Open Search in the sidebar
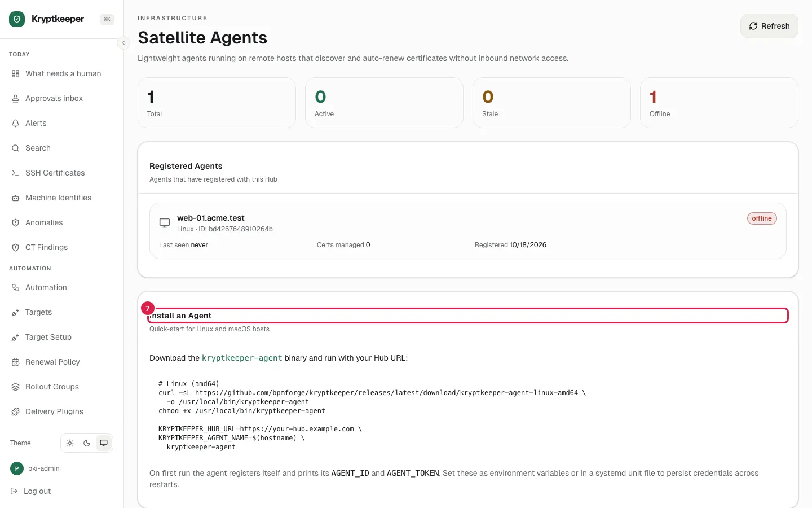812x508 pixels. (62, 148)
